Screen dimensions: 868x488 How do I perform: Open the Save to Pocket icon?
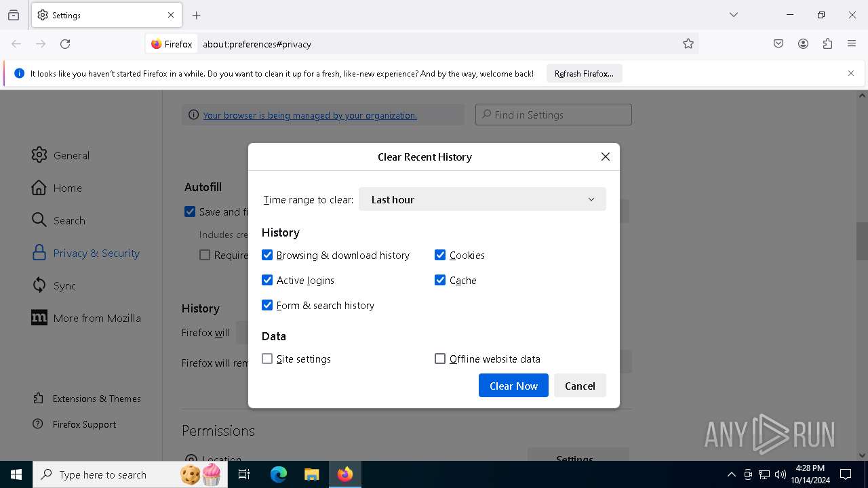tap(778, 44)
